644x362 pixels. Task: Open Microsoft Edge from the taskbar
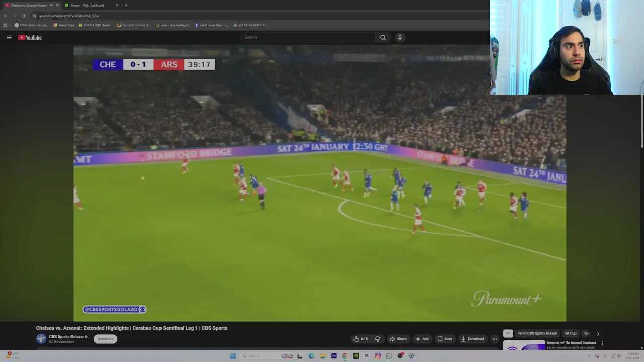311,356
